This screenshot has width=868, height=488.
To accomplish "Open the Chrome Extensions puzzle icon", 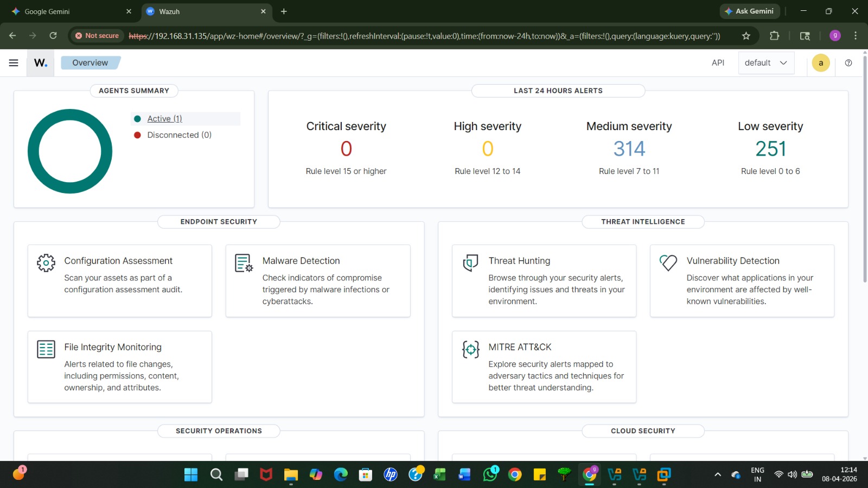I will [x=775, y=36].
